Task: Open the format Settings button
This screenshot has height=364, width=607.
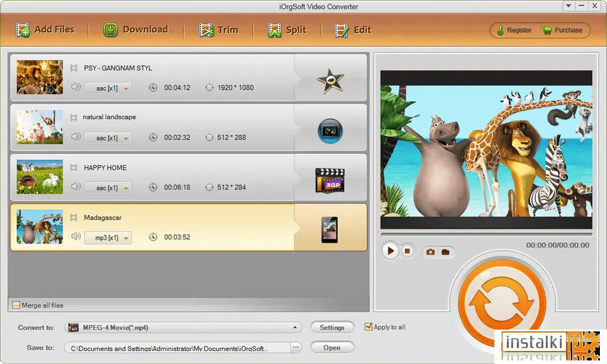Action: 332,328
